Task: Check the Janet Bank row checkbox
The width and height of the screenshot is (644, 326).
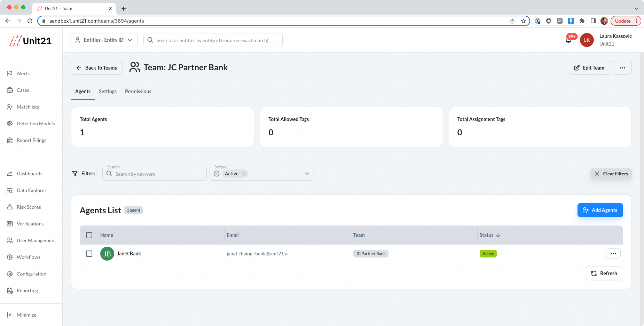Action: [89, 254]
